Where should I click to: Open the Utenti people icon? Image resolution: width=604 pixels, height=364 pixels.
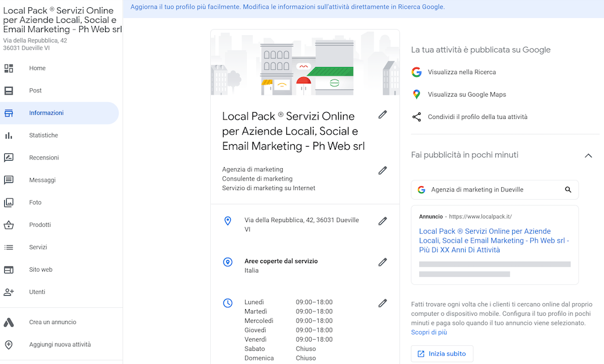point(10,292)
